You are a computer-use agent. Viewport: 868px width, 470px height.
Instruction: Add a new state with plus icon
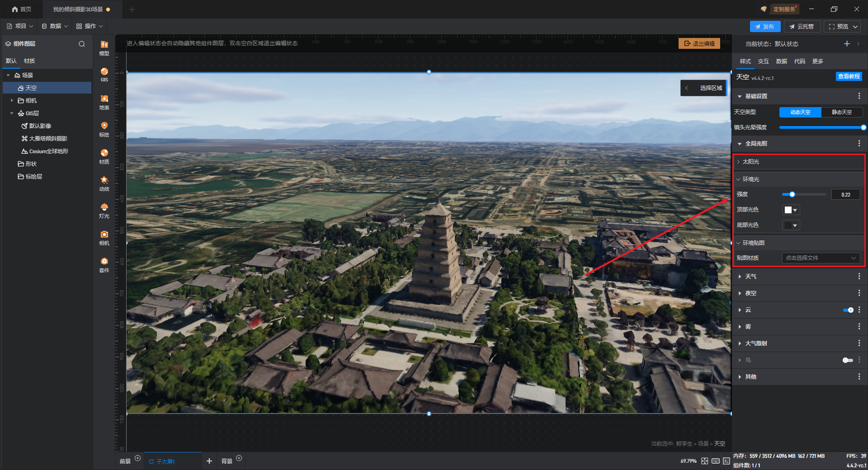pyautogui.click(x=847, y=43)
